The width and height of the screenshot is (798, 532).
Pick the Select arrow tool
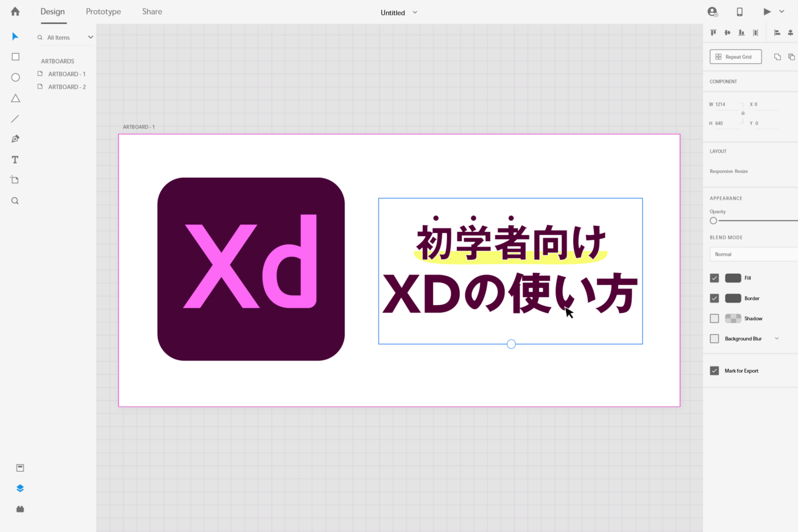15,37
